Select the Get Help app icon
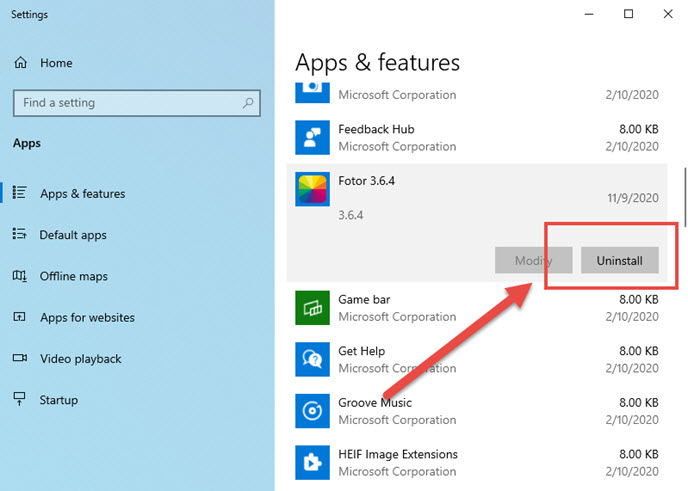 click(312, 359)
